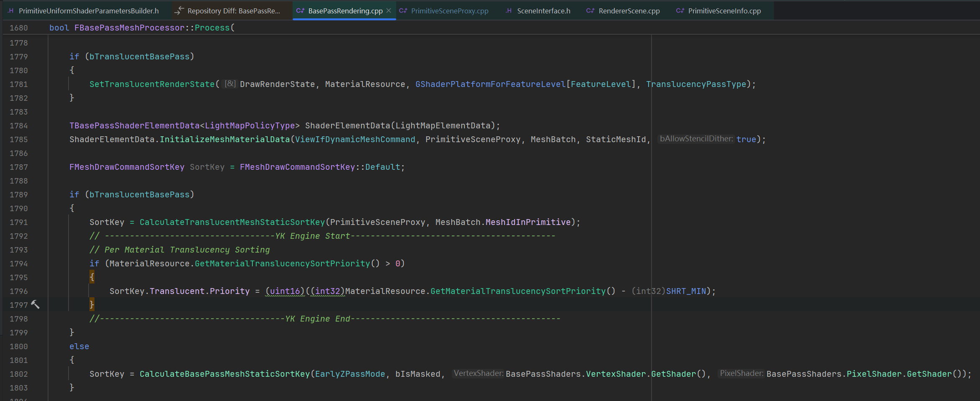Viewport: 980px width, 401px height.
Task: Jump to the sticky FBasePassMeshProcessor::Process header line
Action: pyautogui.click(x=142, y=28)
